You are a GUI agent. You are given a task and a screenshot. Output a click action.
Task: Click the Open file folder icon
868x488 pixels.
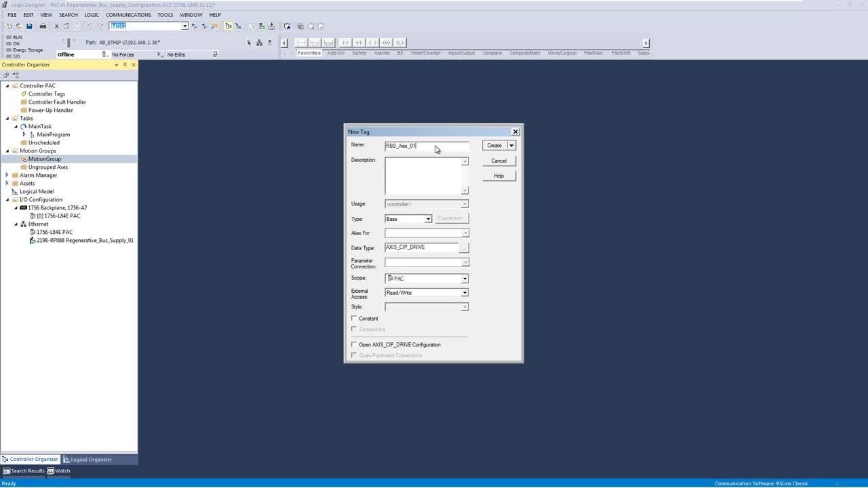pos(19,26)
